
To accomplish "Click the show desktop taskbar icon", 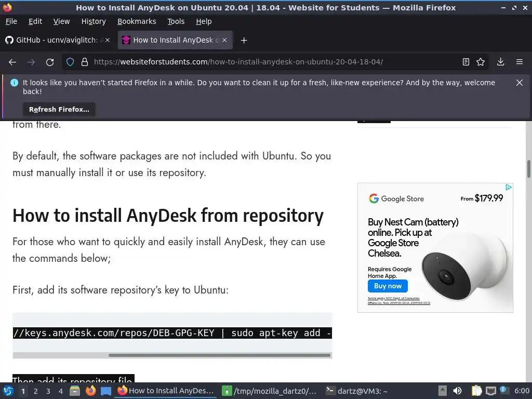I will point(106,391).
